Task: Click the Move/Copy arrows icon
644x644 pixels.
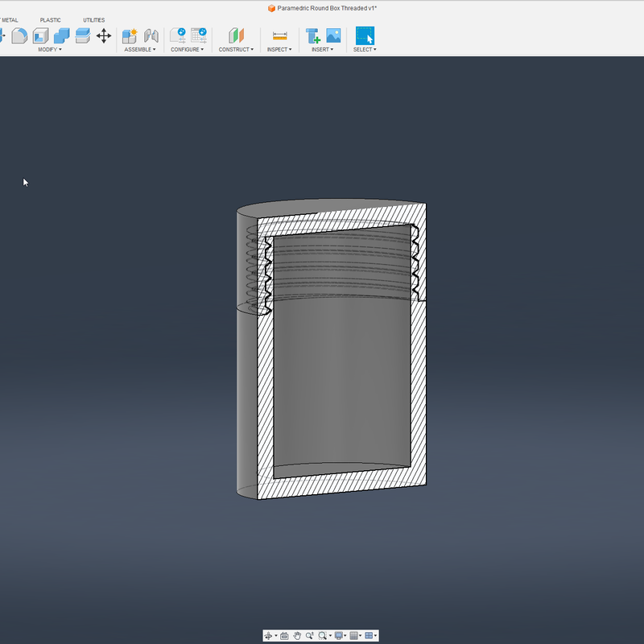Action: [x=104, y=35]
